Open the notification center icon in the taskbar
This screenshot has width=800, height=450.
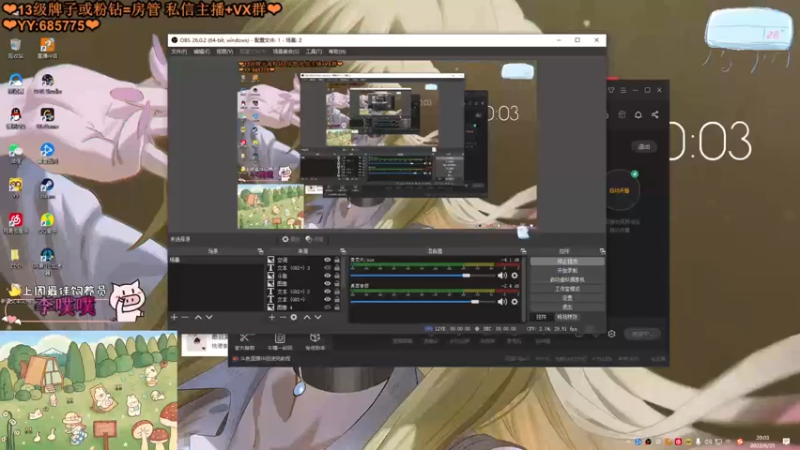point(786,441)
